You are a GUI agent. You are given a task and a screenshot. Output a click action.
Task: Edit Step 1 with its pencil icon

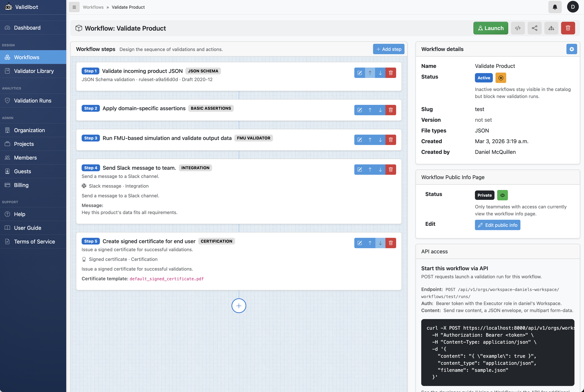[x=360, y=73]
